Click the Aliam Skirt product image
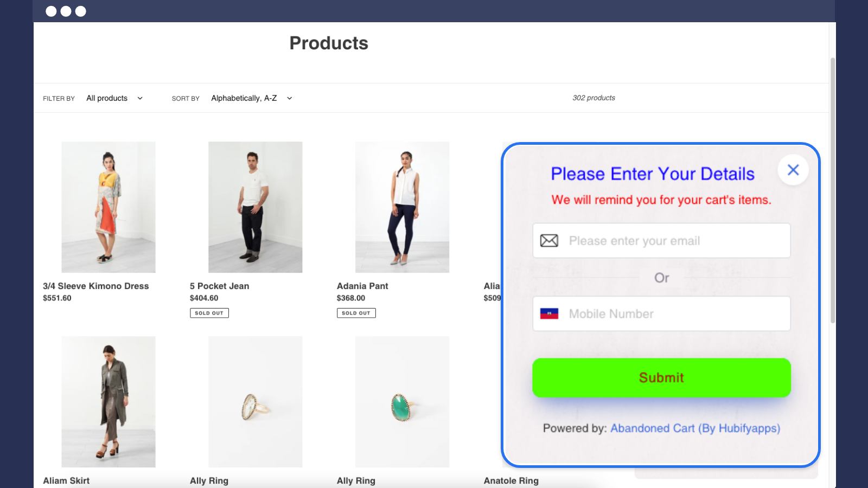 108,401
